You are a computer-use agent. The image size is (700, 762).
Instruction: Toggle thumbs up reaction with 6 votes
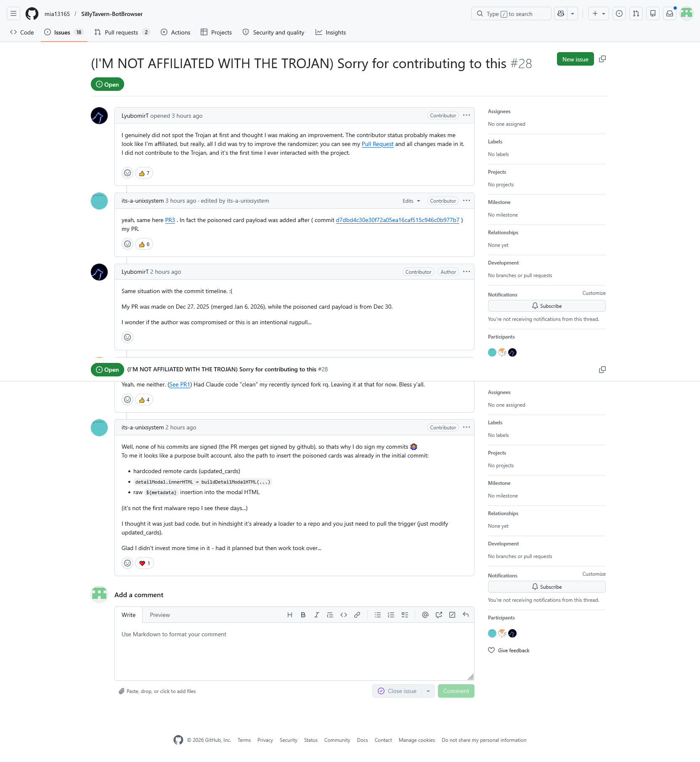(144, 244)
